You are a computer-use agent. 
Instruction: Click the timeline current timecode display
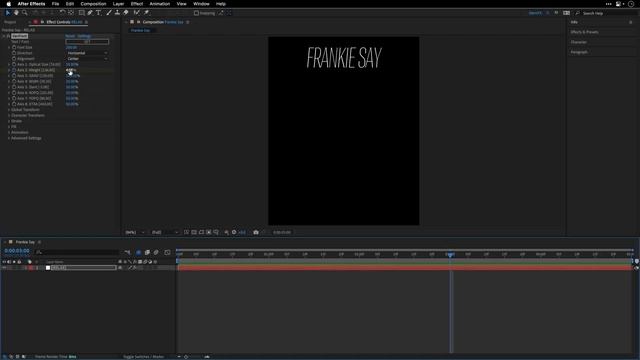(x=17, y=251)
